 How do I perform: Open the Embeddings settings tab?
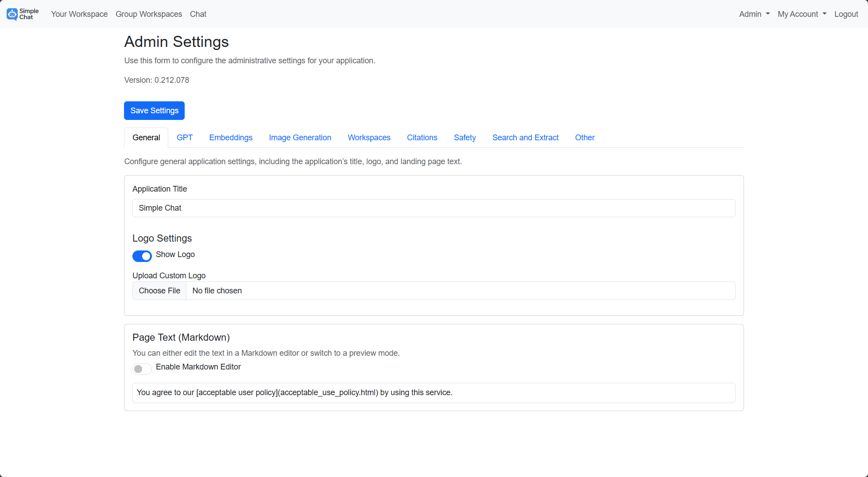coord(231,138)
